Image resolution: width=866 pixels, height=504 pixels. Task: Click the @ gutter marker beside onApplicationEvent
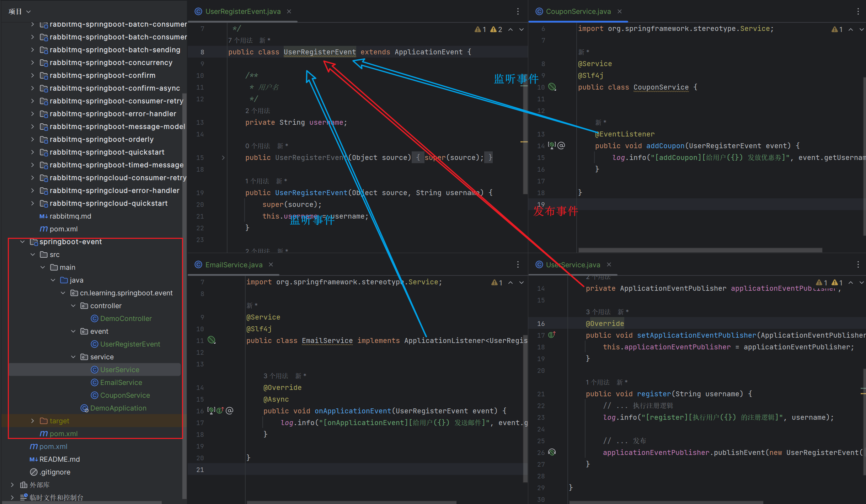(230, 411)
